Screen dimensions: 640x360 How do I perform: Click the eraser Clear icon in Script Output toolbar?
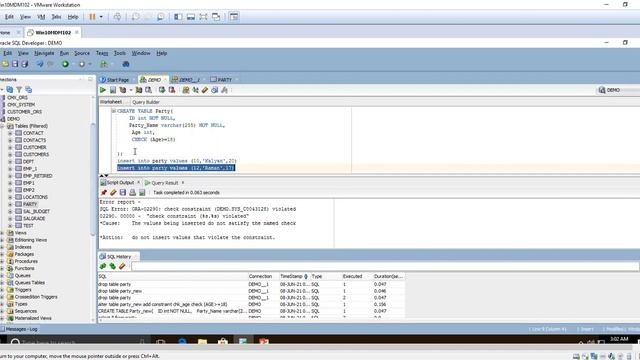(113, 192)
